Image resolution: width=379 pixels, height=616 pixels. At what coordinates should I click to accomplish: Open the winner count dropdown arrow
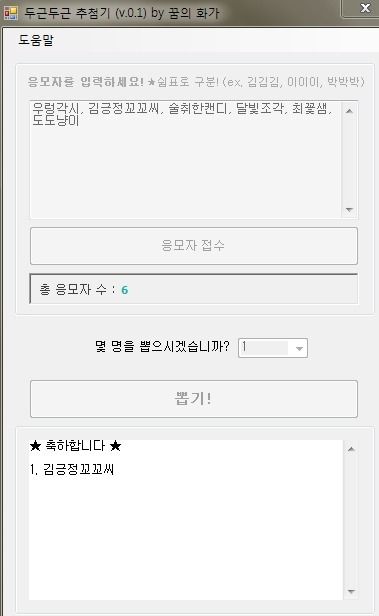pos(299,348)
